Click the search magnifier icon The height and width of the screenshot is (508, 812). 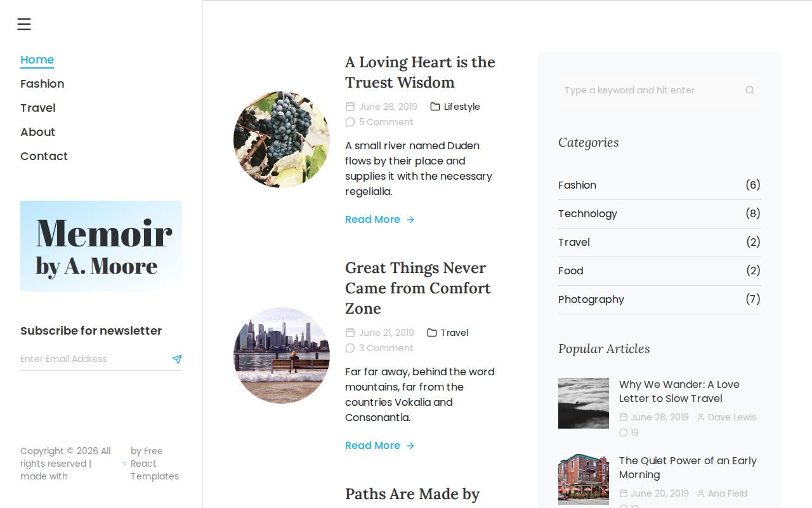[x=750, y=90]
